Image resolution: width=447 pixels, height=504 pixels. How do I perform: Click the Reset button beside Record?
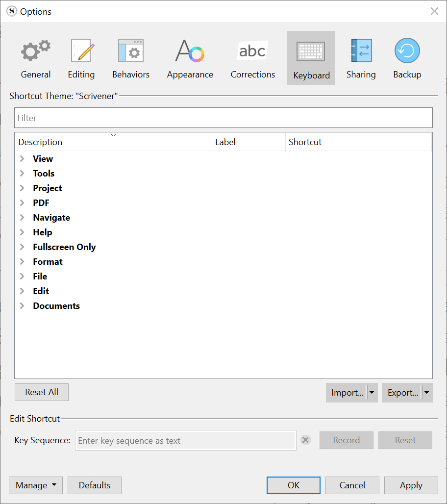pos(405,440)
